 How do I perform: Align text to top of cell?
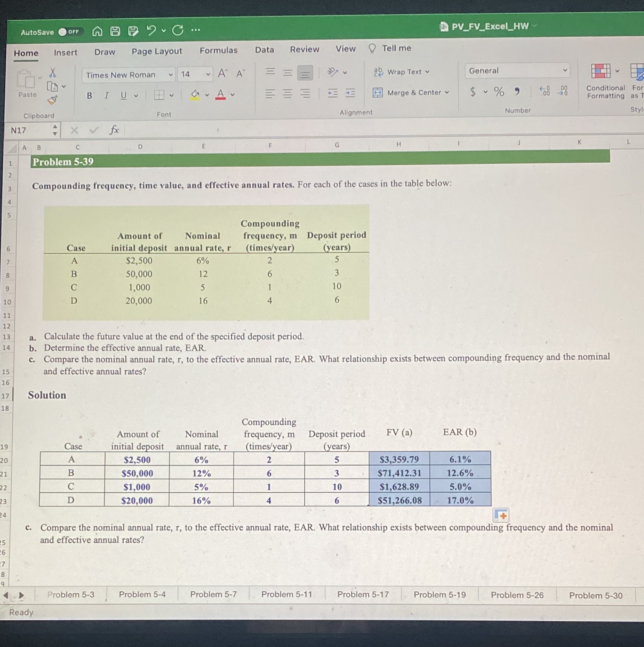[x=270, y=71]
